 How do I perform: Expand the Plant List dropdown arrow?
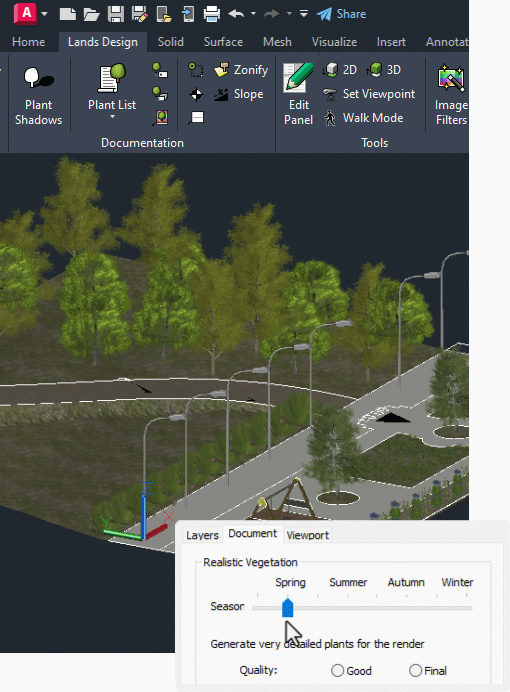[112, 117]
